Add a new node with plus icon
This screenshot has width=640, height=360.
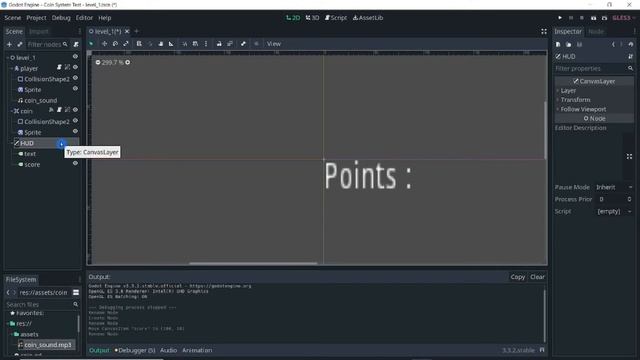click(9, 44)
